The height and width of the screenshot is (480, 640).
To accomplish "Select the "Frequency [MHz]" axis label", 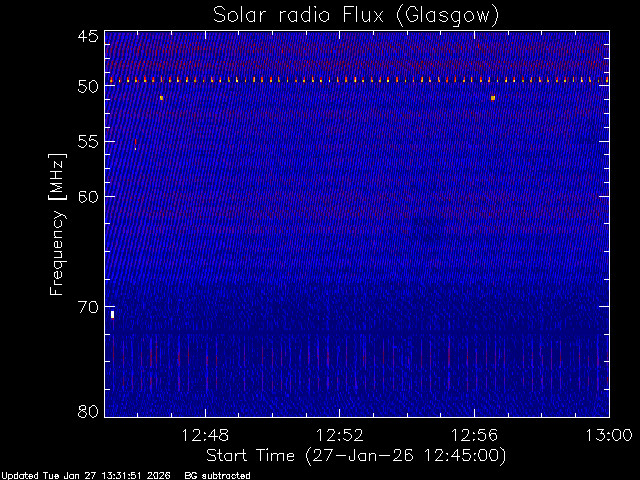I will point(57,224).
